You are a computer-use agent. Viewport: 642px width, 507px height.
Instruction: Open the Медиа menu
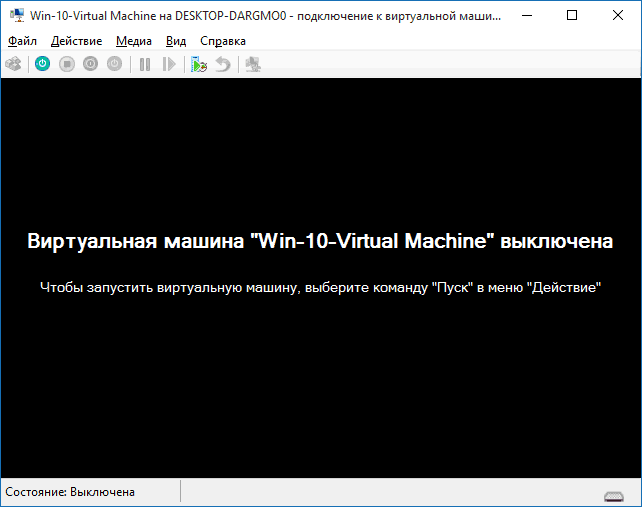(133, 41)
